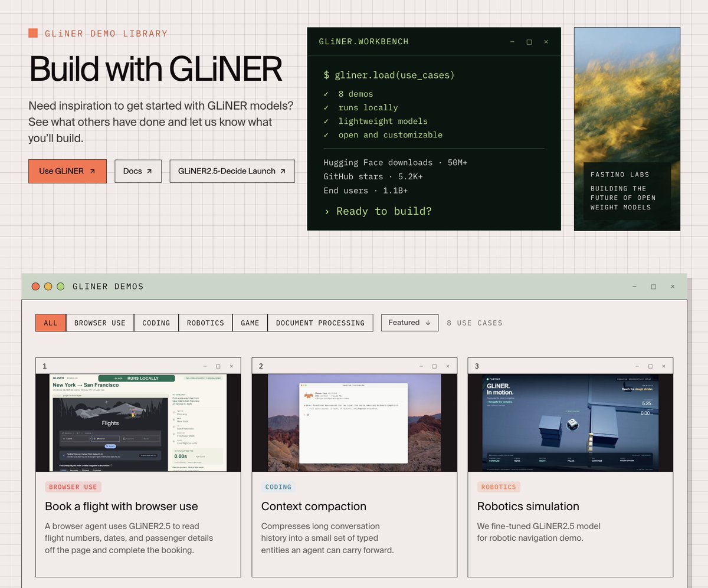Click the 'open and customizable' checklist line
Image resolution: width=708 pixels, height=588 pixels.
point(383,134)
